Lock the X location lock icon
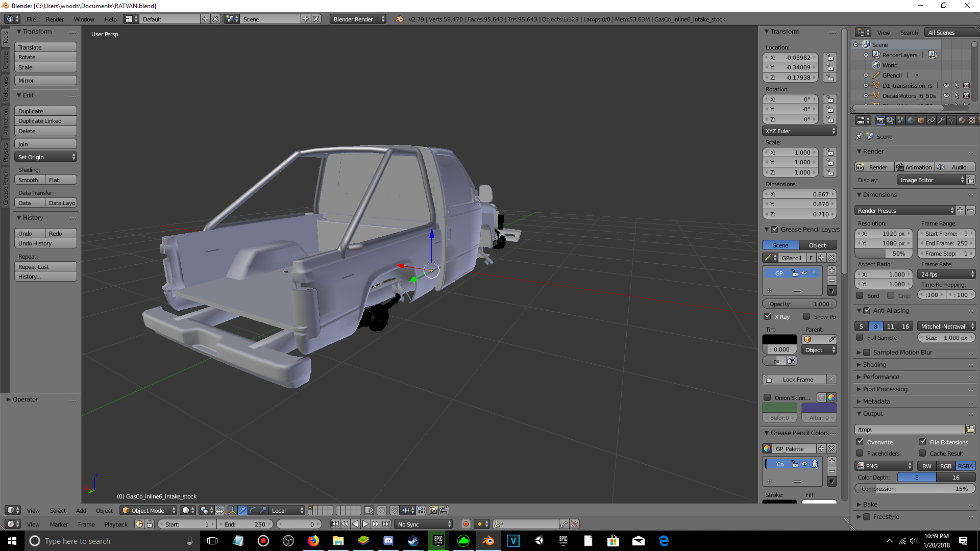980x551 pixels. 830,58
